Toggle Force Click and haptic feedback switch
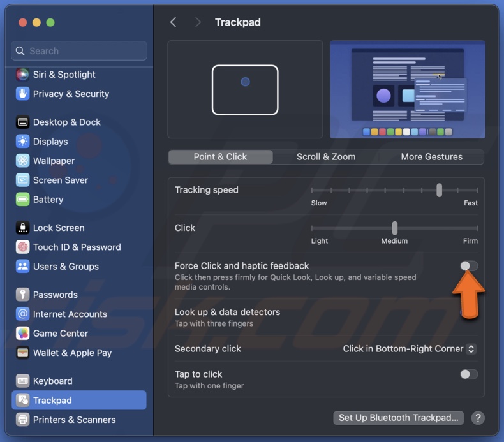This screenshot has height=442, width=504. pyautogui.click(x=469, y=266)
